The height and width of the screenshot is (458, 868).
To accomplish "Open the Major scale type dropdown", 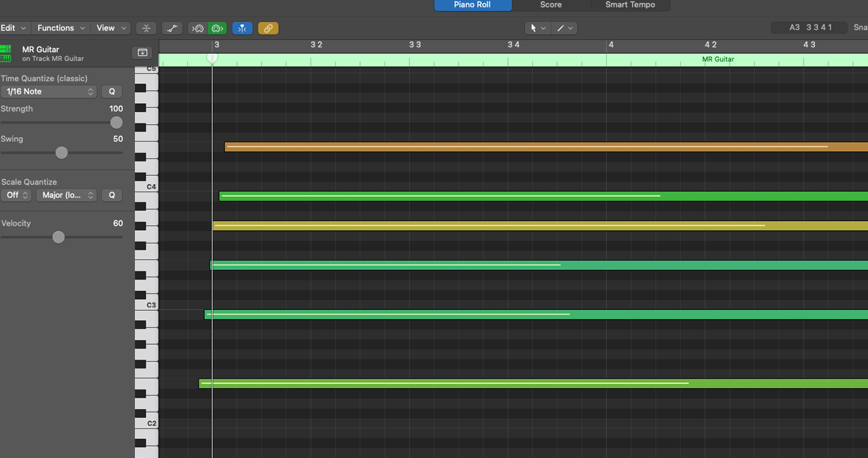I will click(x=66, y=195).
